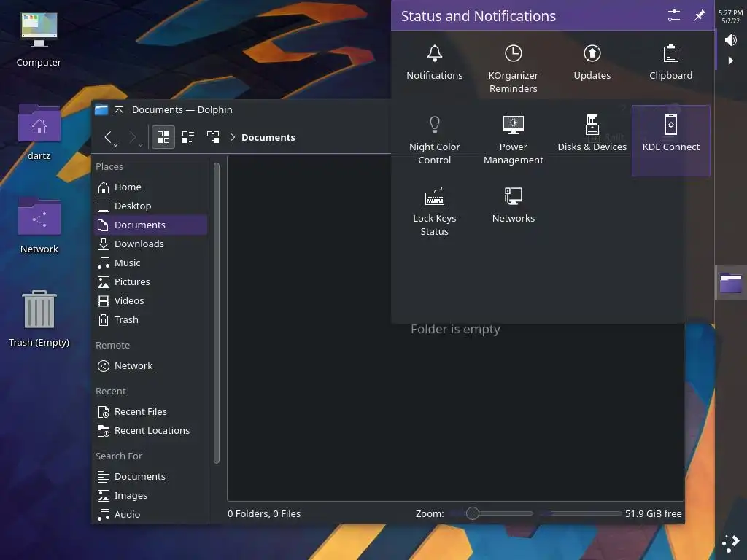Pin the Status and Notifications popup open
747x560 pixels.
click(x=699, y=16)
